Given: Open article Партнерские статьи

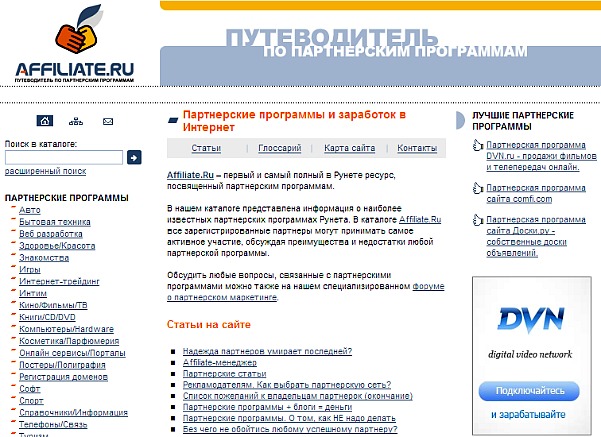Looking at the screenshot, I should [224, 373].
